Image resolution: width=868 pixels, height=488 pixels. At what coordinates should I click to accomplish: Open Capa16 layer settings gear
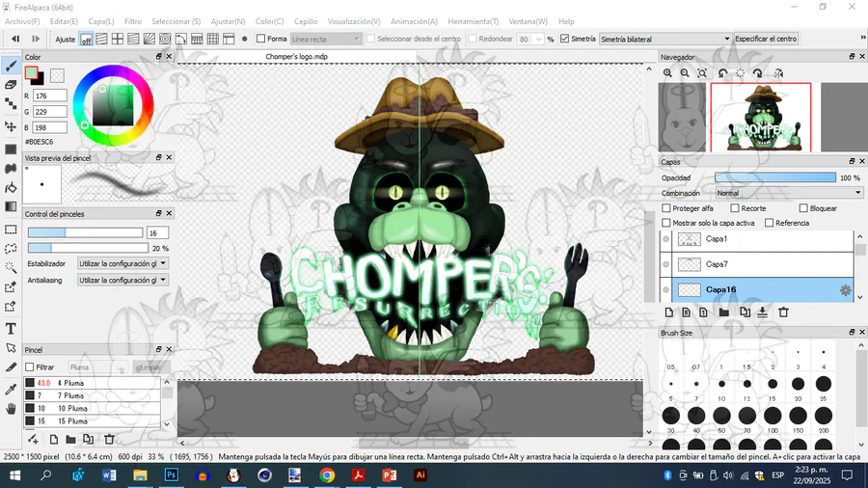coord(845,290)
